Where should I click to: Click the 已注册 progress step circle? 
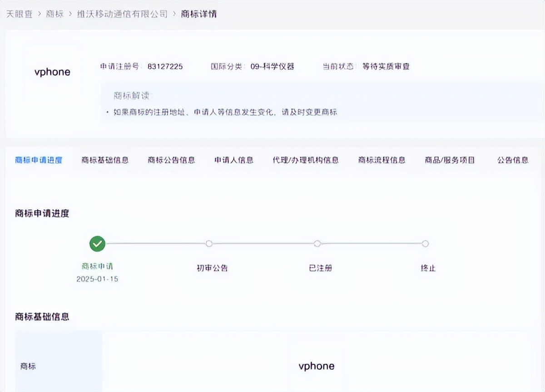pos(317,244)
